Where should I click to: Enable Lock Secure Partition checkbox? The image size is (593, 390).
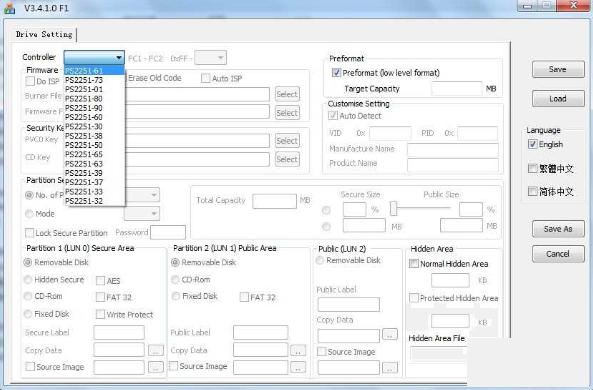click(29, 233)
